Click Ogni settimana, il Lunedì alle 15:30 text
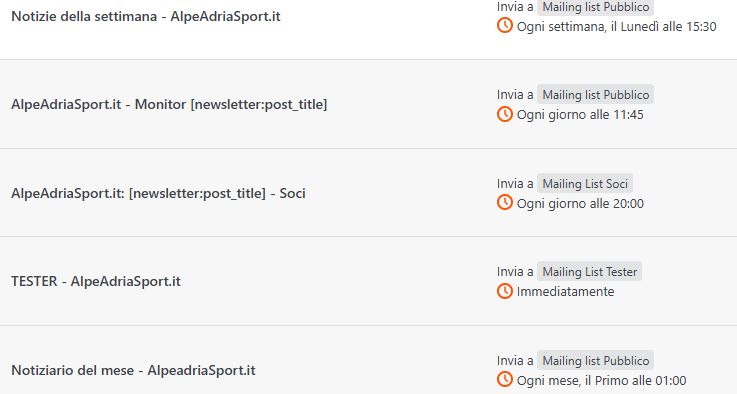 (617, 27)
